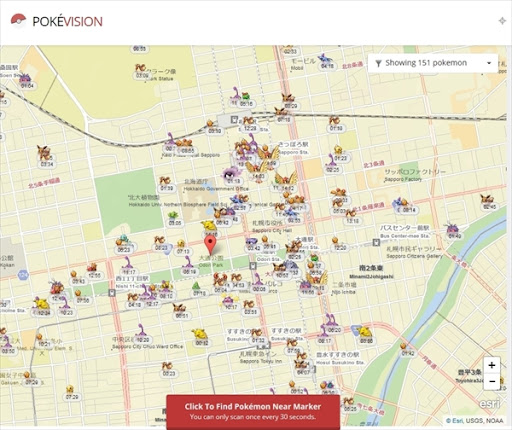Select the green Pokémon with 05:16 timer
This screenshot has width=512, height=430.
[246, 99]
